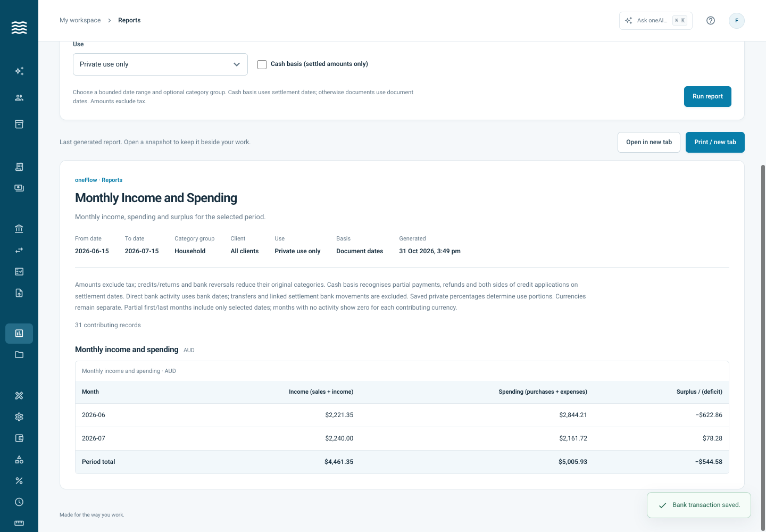The width and height of the screenshot is (766, 532).
Task: Open the people contacts sidebar icon
Action: [x=19, y=97]
